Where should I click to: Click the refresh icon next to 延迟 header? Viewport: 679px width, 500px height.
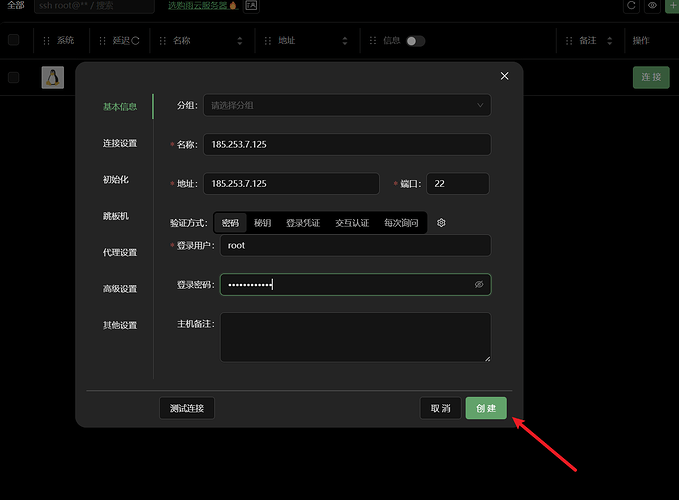point(135,41)
